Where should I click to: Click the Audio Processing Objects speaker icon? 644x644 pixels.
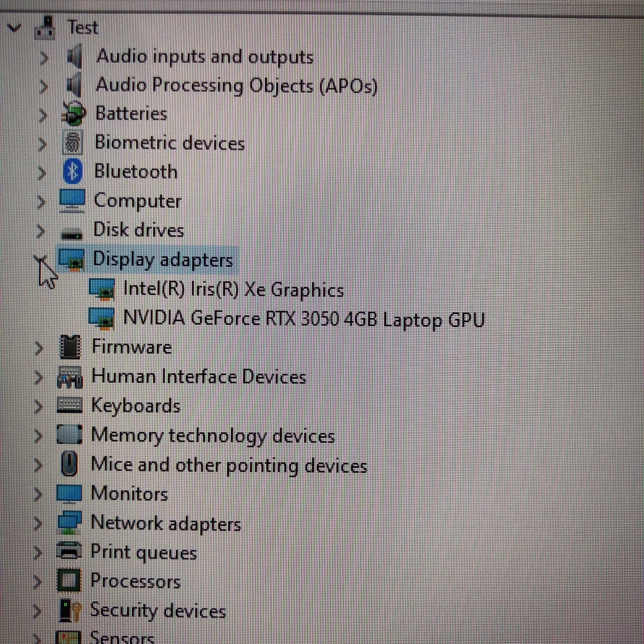(x=74, y=86)
